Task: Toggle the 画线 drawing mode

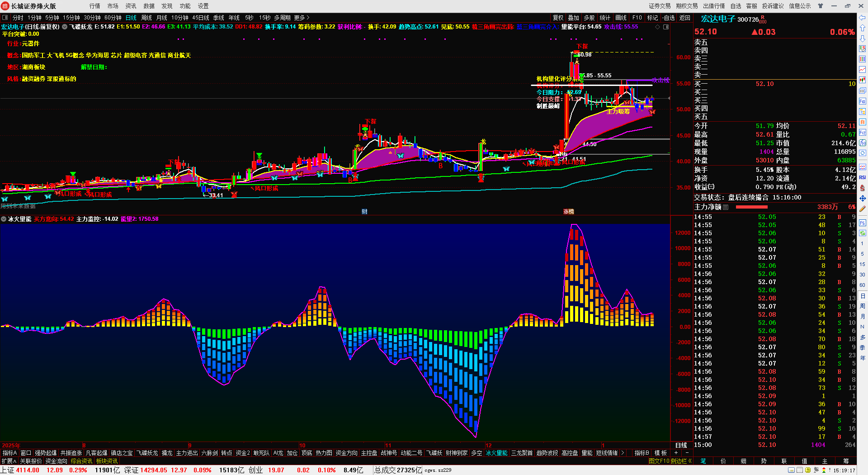Action: 621,18
